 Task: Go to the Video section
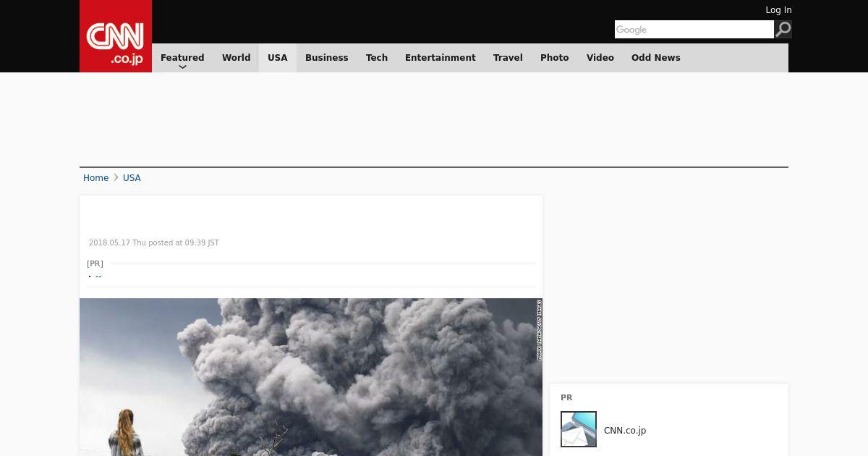coord(600,58)
